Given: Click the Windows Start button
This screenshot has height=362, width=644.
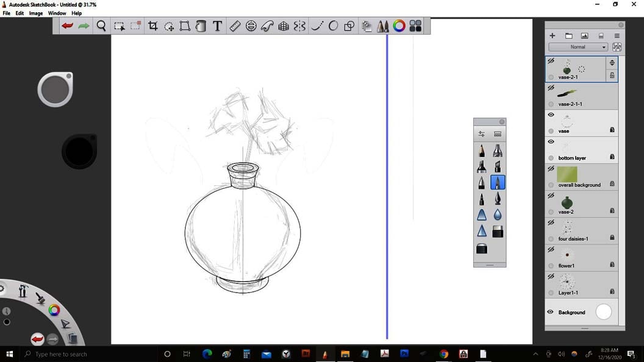Looking at the screenshot, I should [x=9, y=354].
